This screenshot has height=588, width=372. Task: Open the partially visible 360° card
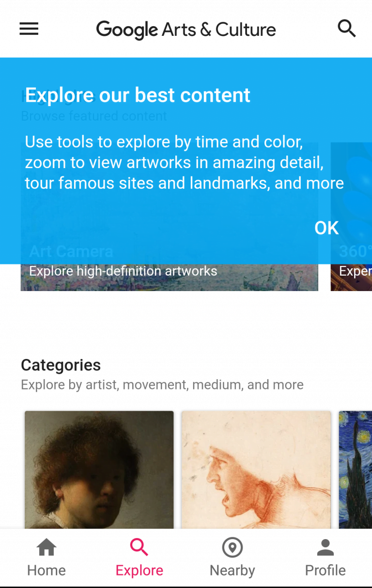tap(352, 278)
